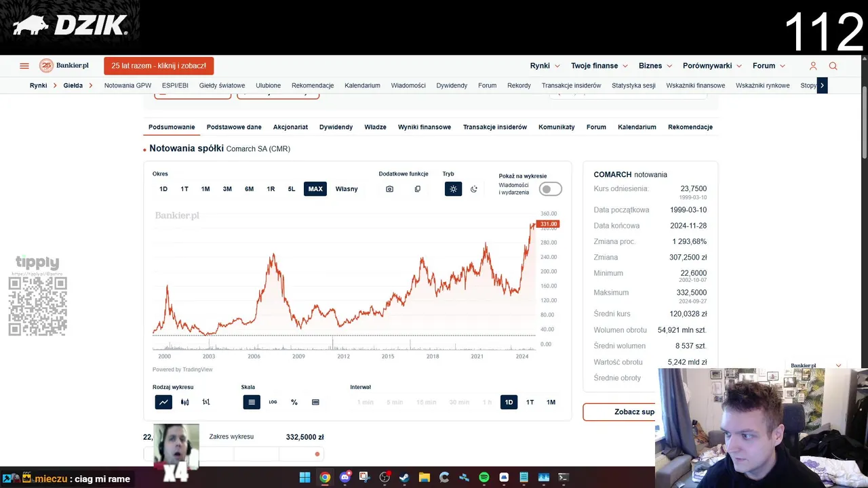Select the indexed scale icon next to percent

pyautogui.click(x=315, y=402)
